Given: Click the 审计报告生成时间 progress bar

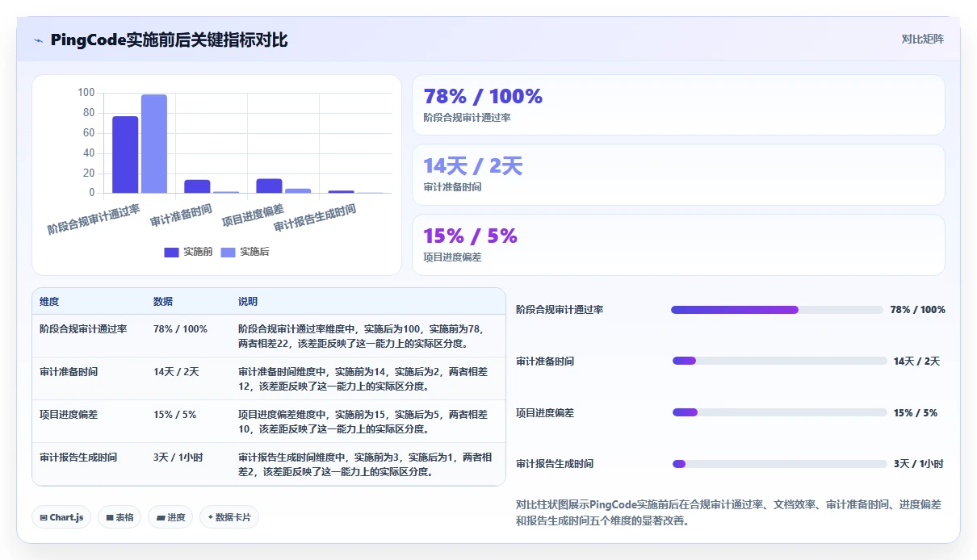Looking at the screenshot, I should [779, 464].
